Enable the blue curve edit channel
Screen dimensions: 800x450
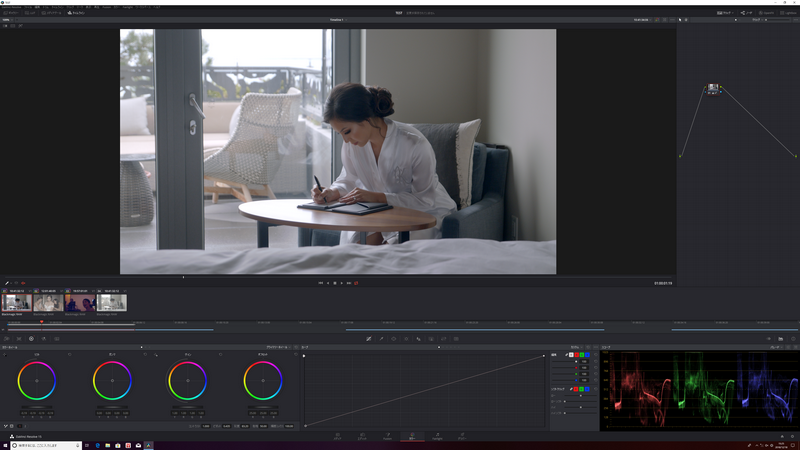[587, 355]
